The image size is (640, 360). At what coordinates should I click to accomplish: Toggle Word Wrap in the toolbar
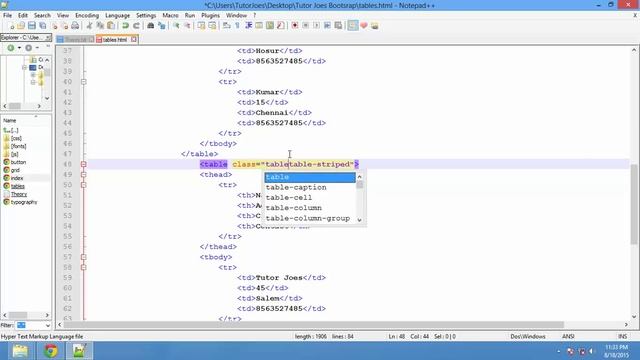click(227, 26)
